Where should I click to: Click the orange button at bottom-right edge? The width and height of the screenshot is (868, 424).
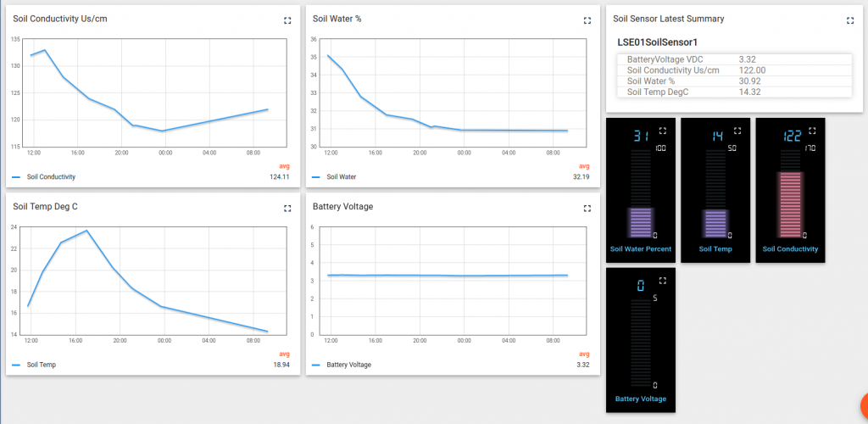[x=864, y=406]
